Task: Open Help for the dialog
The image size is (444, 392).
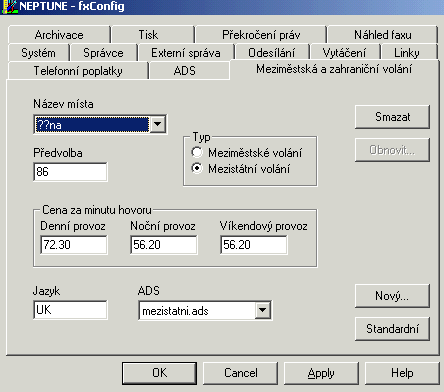Action: (402, 373)
